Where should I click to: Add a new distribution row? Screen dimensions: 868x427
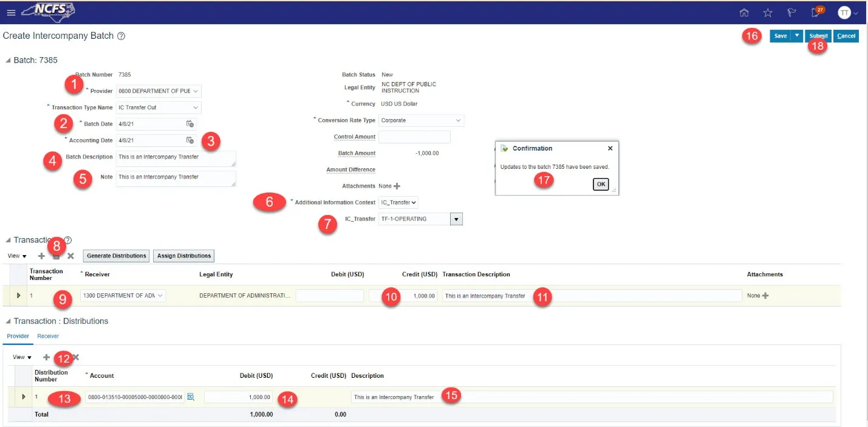[46, 358]
